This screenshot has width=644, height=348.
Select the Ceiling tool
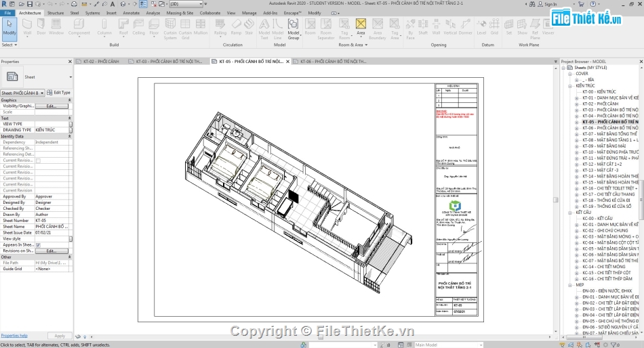click(138, 27)
